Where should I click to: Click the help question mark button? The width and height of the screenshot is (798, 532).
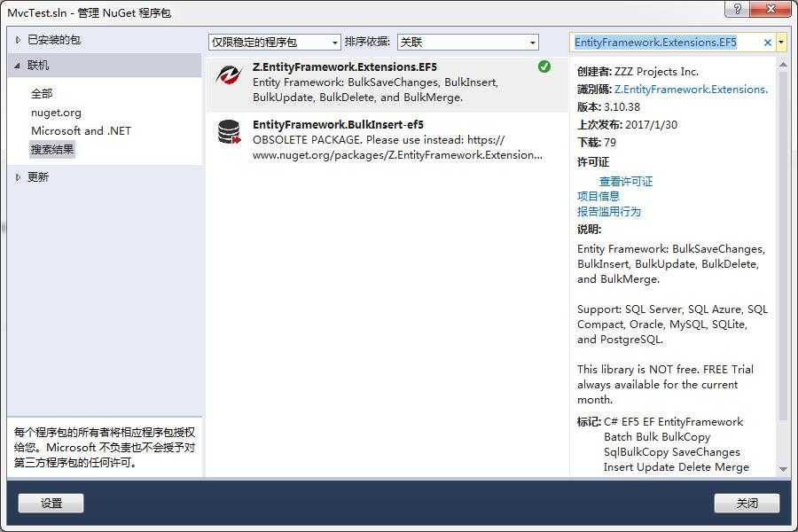coord(737,9)
